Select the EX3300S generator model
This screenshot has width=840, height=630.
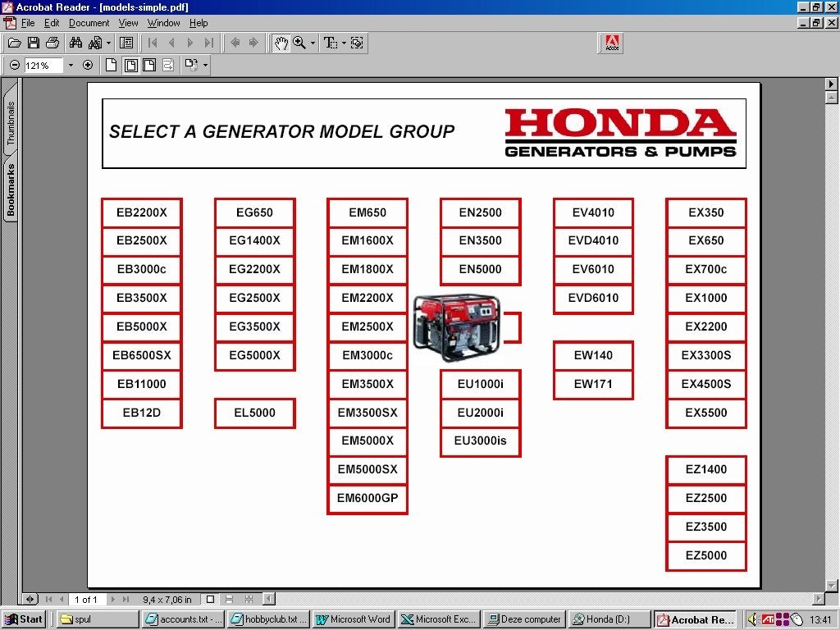tap(706, 355)
